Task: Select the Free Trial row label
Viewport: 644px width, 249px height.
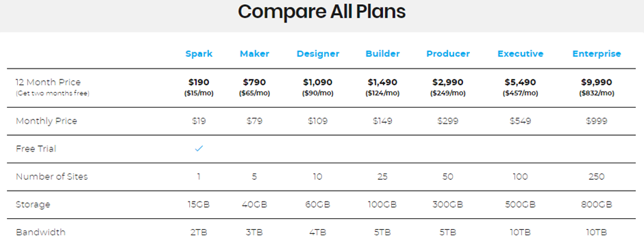Action: click(x=36, y=149)
